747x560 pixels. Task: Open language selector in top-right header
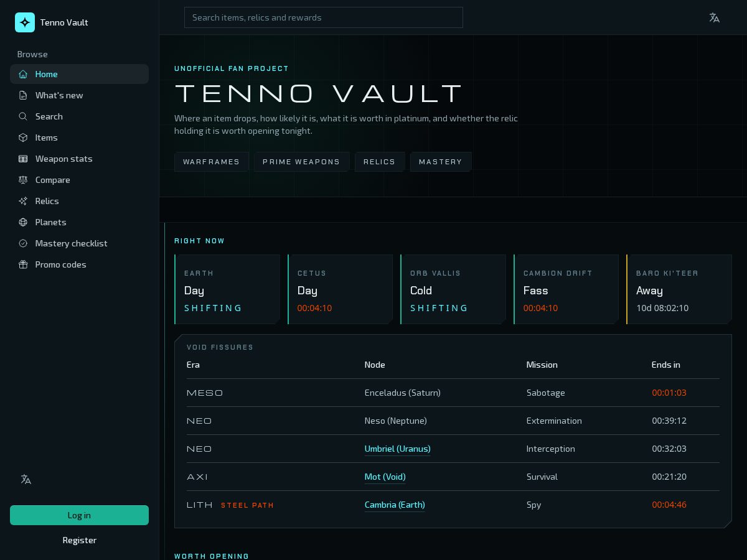pos(715,17)
